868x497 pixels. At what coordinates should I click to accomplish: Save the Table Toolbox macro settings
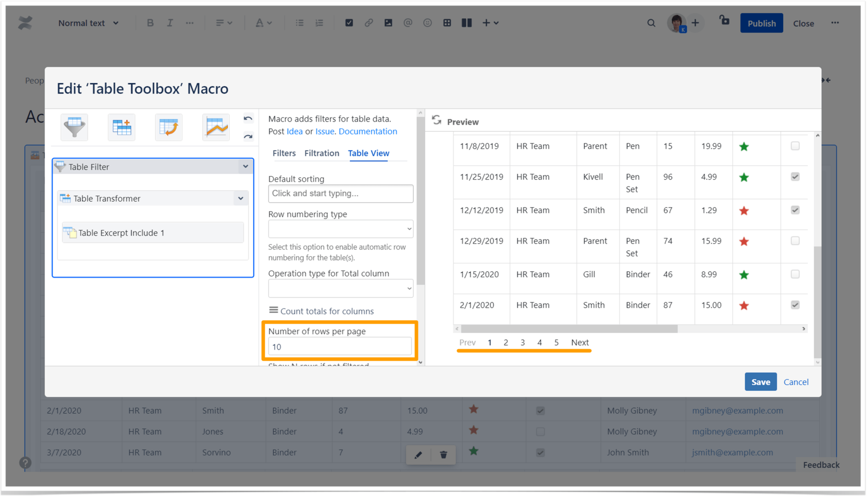760,382
